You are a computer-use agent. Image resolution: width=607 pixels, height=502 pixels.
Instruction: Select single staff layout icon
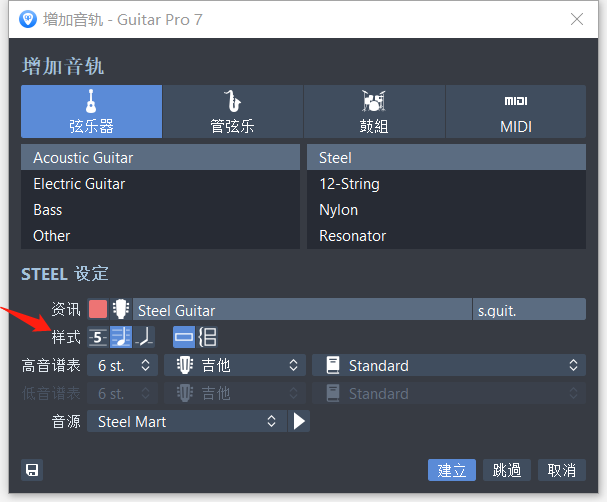click(x=184, y=337)
